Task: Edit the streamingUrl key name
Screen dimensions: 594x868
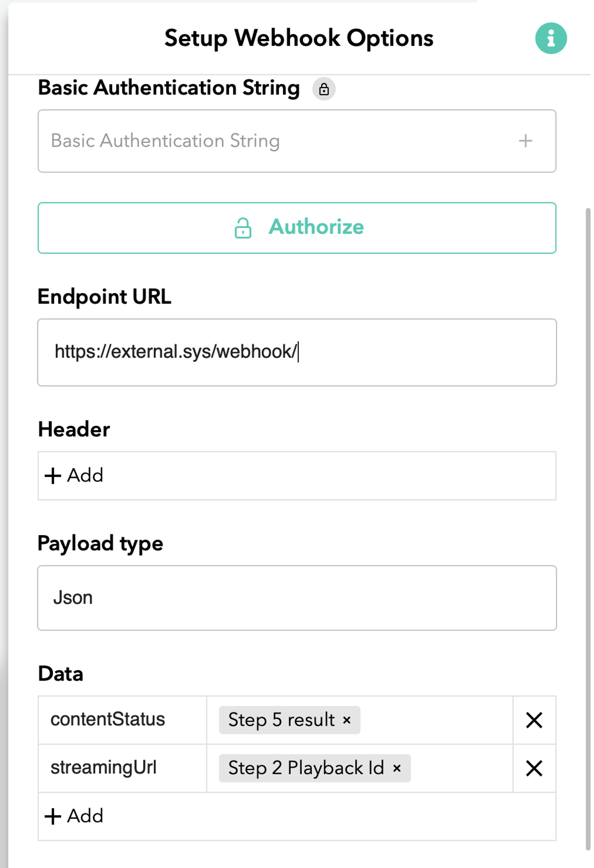Action: [103, 768]
